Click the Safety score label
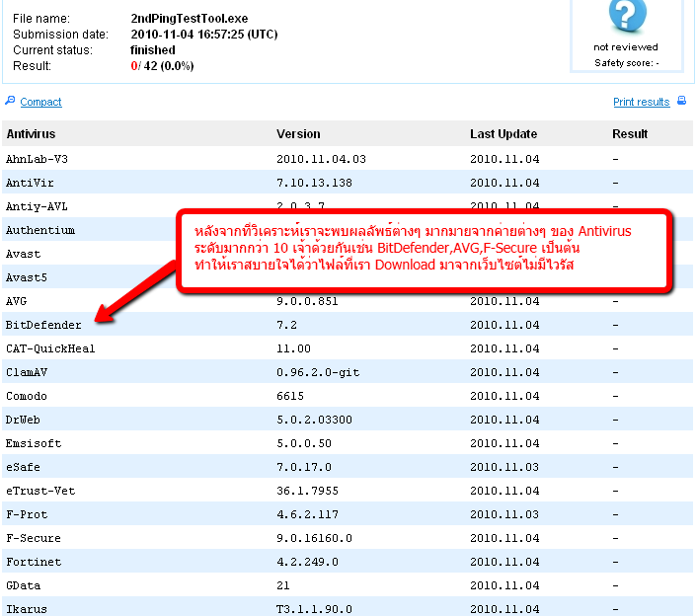697x616 pixels. coord(627,63)
